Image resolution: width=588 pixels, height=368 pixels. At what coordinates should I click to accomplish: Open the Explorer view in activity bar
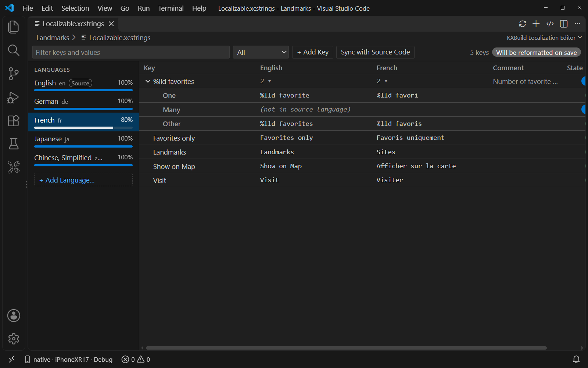[x=14, y=27]
